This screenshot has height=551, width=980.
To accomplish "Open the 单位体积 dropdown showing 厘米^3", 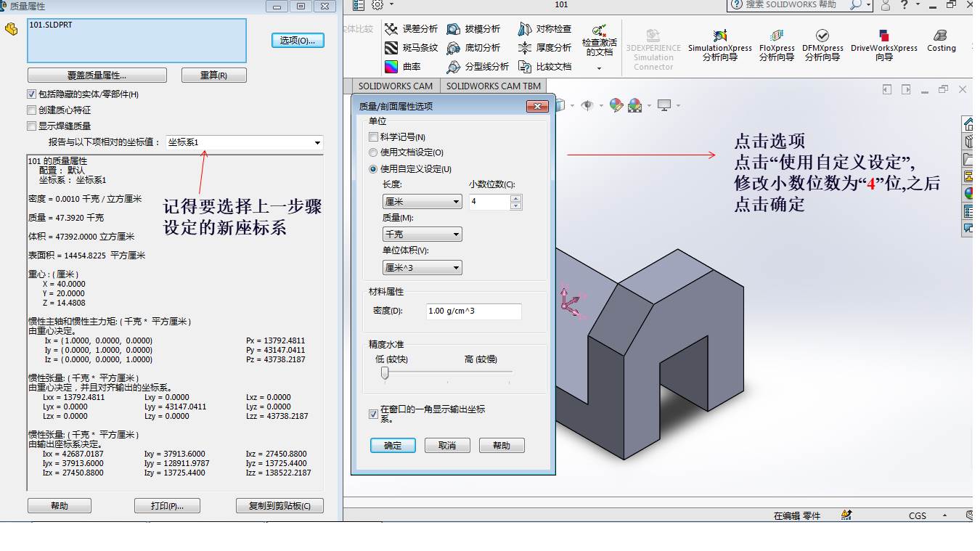I will (x=422, y=268).
